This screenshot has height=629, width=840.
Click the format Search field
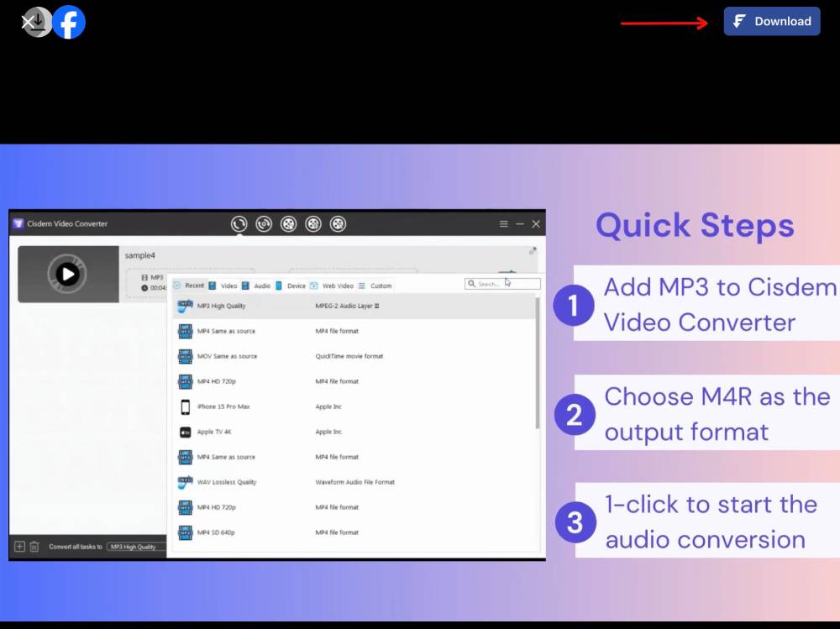502,283
